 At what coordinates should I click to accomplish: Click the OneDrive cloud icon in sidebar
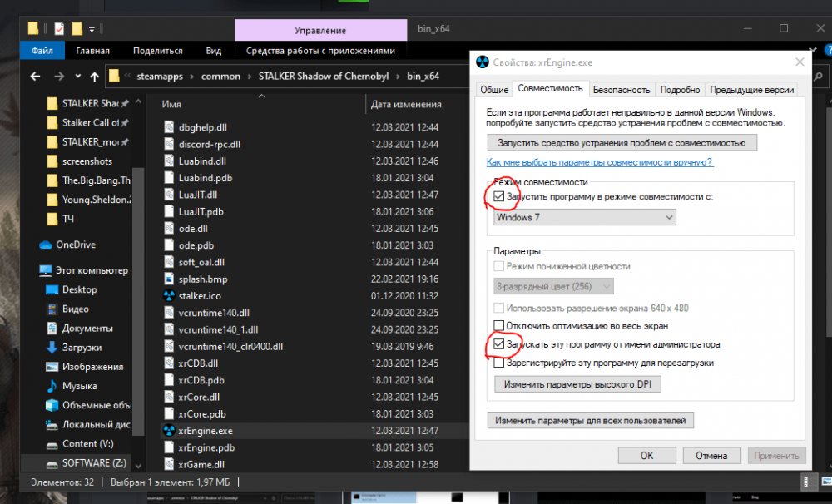[46, 245]
